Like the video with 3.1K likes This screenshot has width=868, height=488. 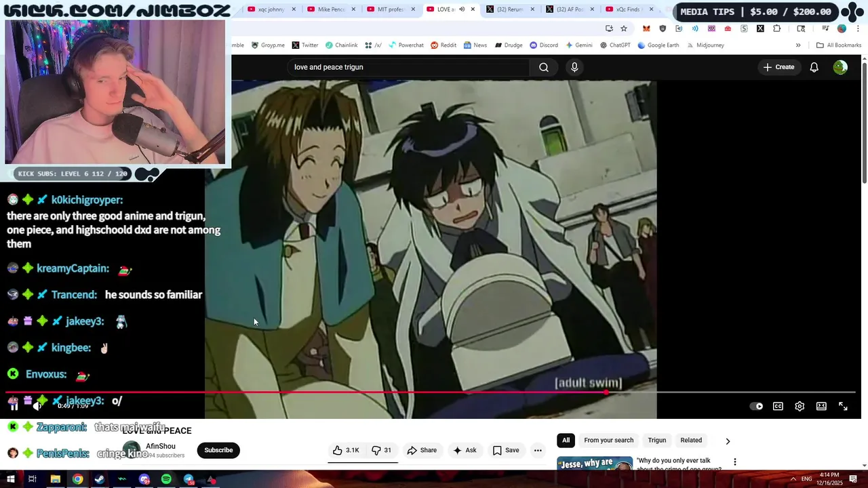click(x=346, y=450)
